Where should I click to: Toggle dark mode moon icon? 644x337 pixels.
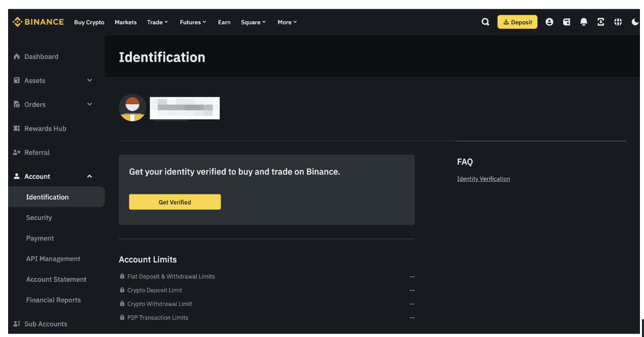[635, 22]
